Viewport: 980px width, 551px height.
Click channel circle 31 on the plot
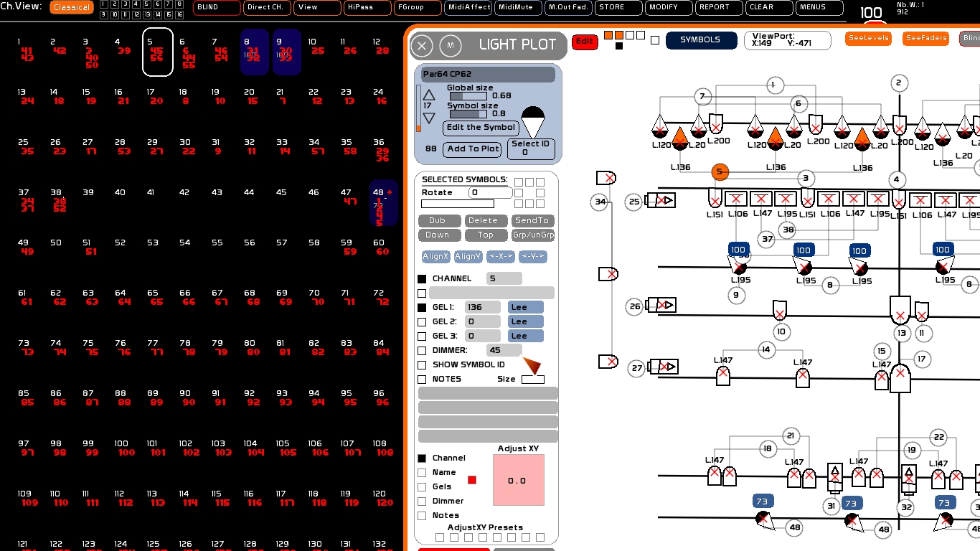click(x=831, y=506)
